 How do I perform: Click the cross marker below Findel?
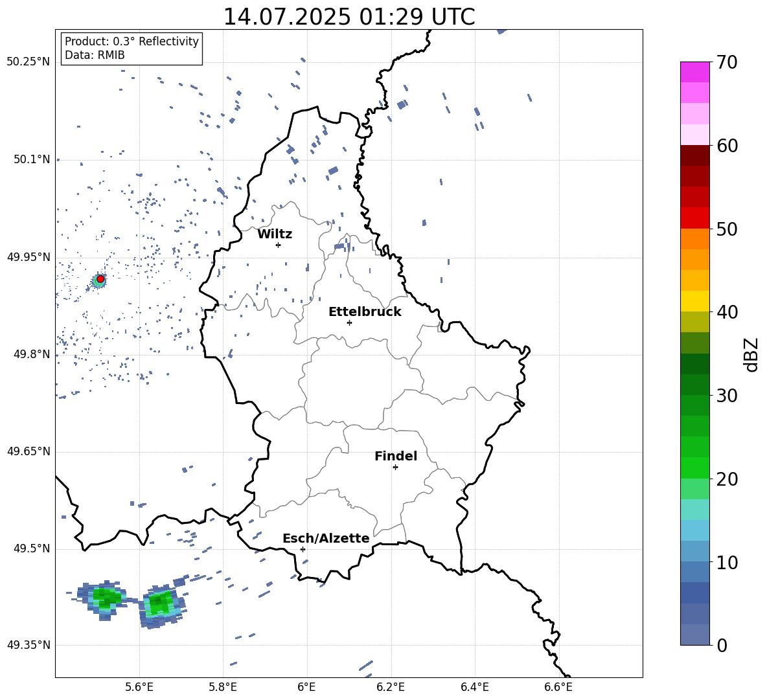pyautogui.click(x=395, y=468)
